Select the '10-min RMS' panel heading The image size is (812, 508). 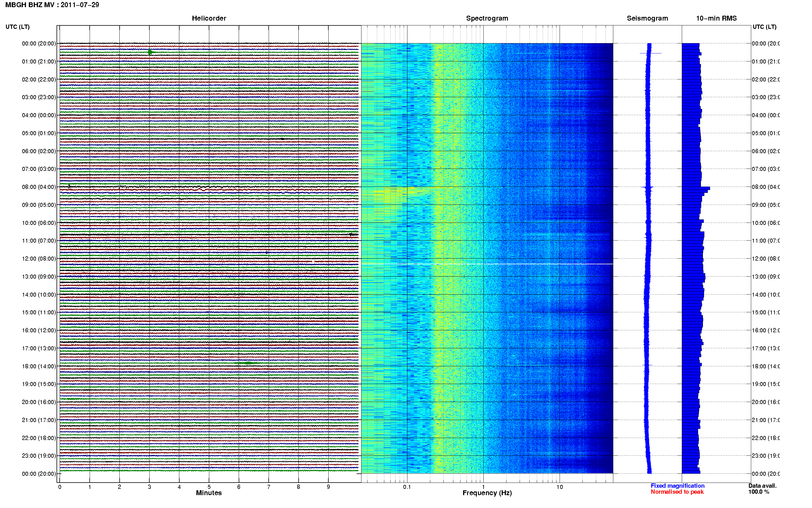[x=716, y=18]
